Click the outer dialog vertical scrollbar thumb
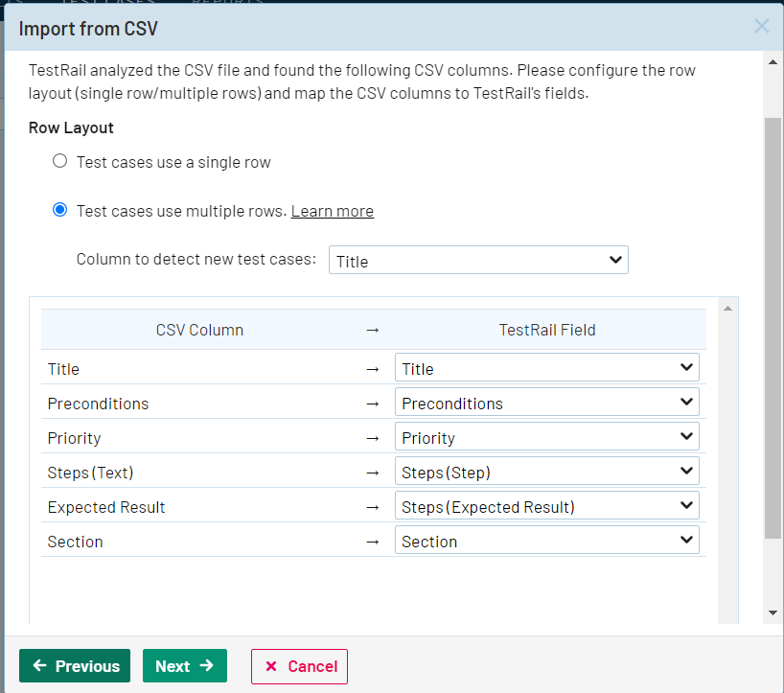Image resolution: width=784 pixels, height=693 pixels. [x=772, y=326]
